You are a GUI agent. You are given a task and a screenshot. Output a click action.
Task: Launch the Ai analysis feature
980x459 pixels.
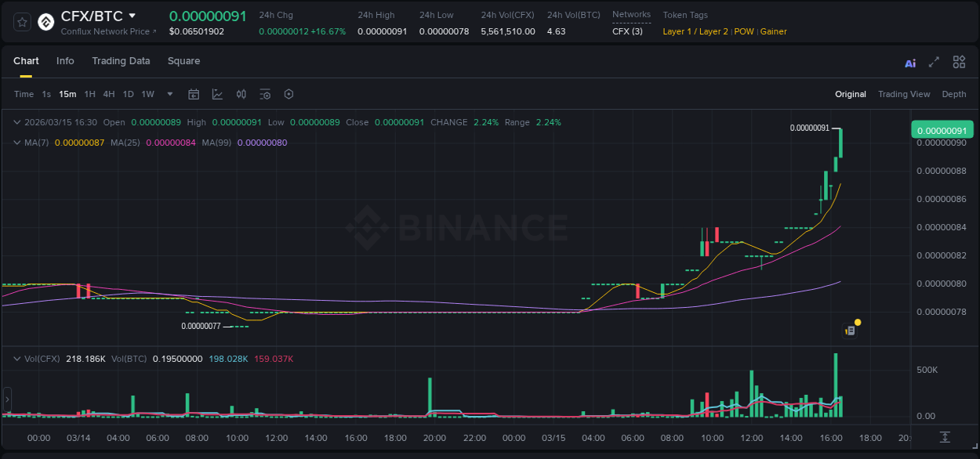(909, 62)
